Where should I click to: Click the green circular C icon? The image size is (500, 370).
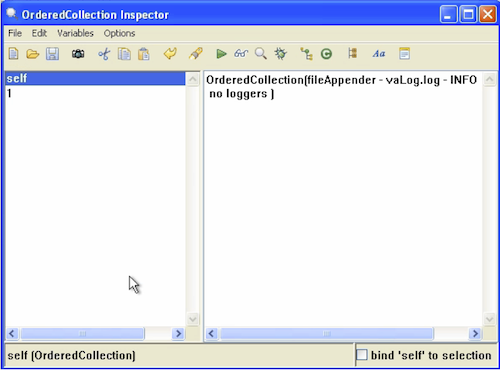(x=326, y=54)
